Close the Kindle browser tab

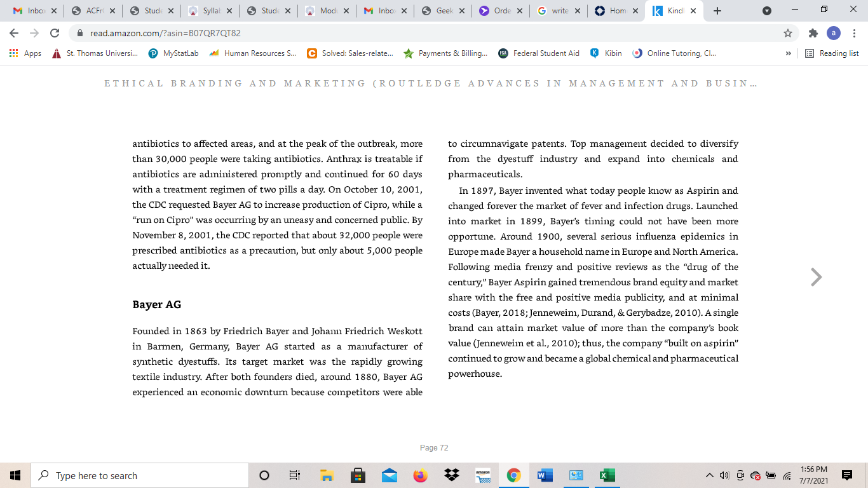pos(693,11)
